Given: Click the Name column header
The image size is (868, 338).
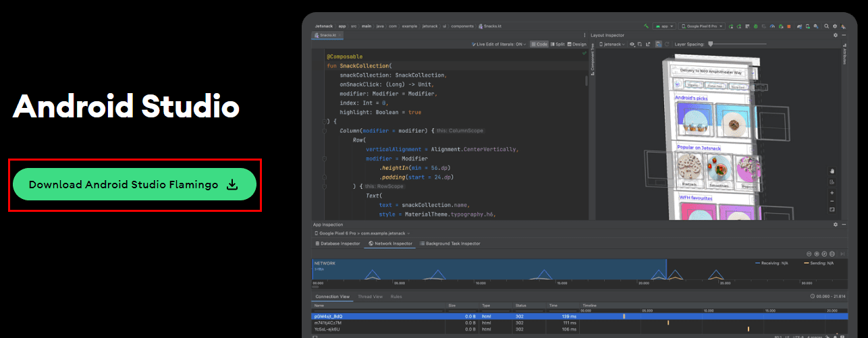Looking at the screenshot, I should [x=379, y=305].
